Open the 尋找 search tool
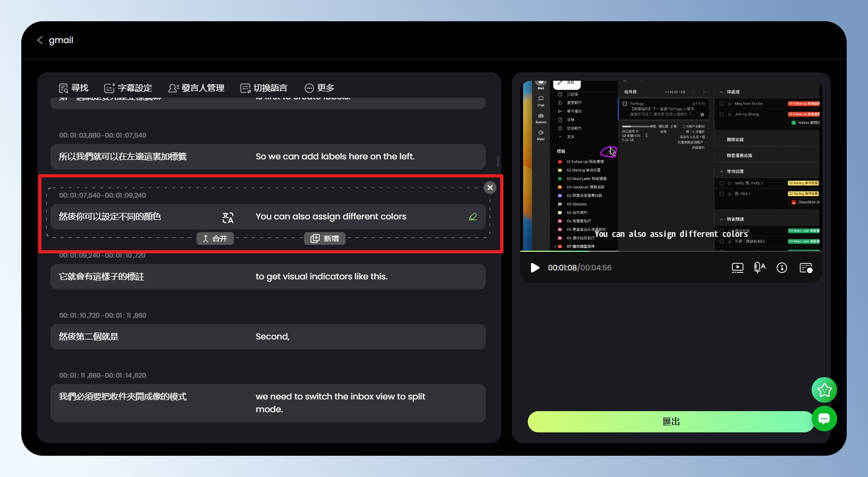 73,88
